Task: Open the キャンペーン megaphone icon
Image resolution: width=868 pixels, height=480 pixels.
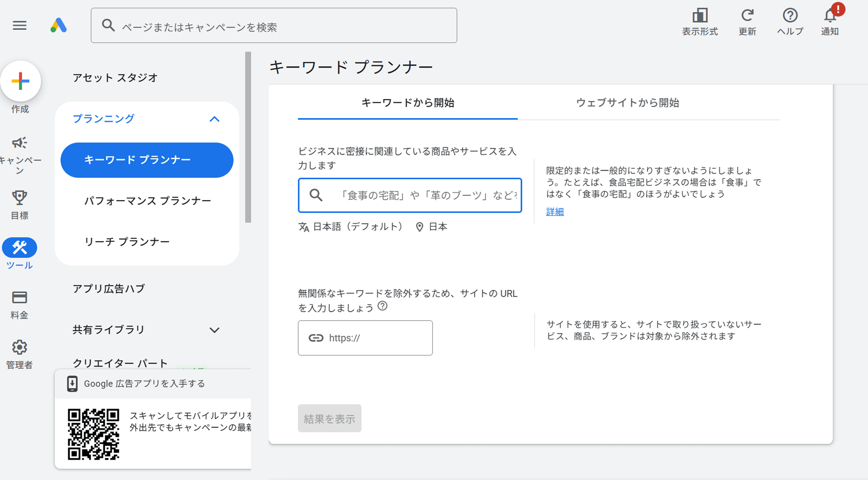Action: pyautogui.click(x=19, y=143)
